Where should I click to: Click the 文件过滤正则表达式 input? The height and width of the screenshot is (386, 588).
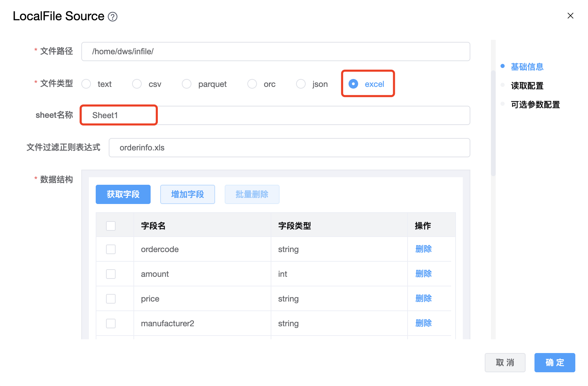(x=289, y=148)
